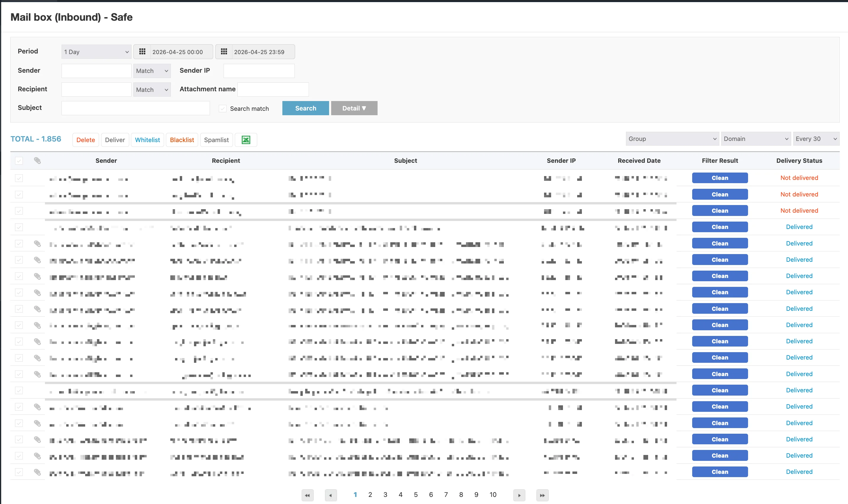Image resolution: width=848 pixels, height=504 pixels.
Task: Click attachment paperclip icon in table header
Action: coord(37,161)
